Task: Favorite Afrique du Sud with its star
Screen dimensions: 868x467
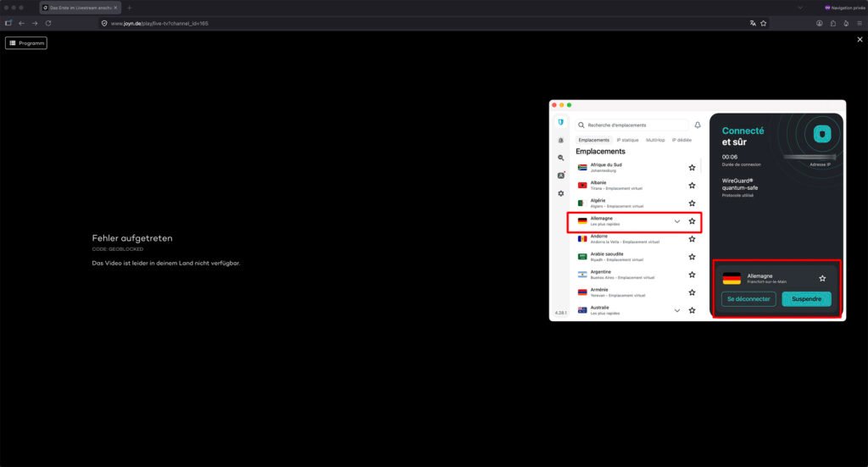Action: pyautogui.click(x=692, y=168)
